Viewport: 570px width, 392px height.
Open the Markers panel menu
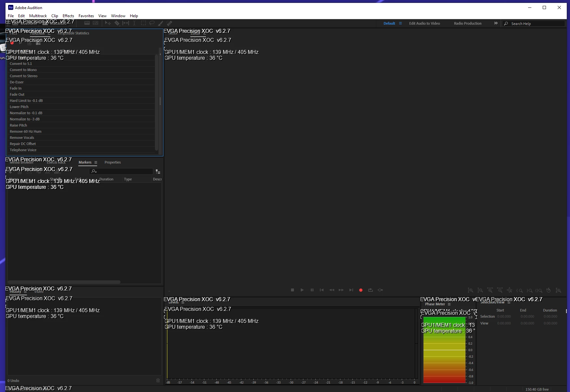[x=96, y=162]
